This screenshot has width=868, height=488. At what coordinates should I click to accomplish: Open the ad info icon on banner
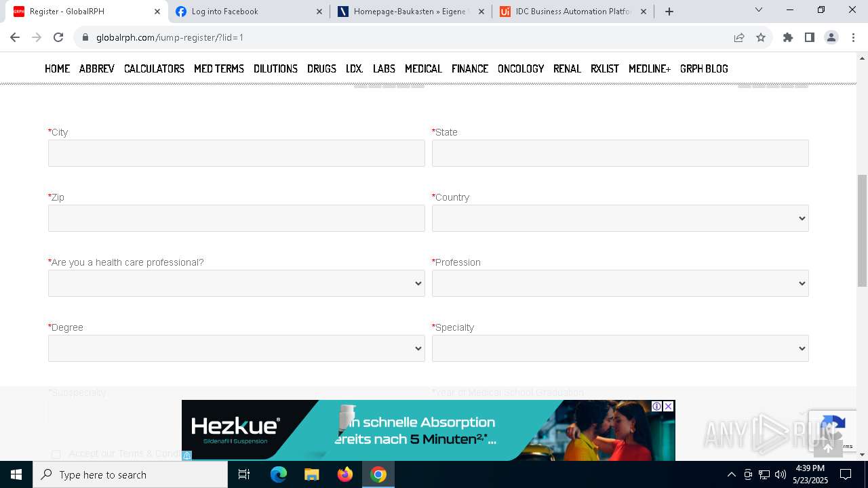coord(656,406)
